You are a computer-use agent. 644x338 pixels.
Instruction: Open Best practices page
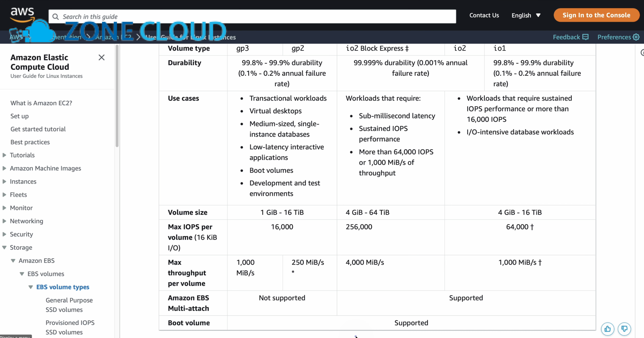(30, 142)
